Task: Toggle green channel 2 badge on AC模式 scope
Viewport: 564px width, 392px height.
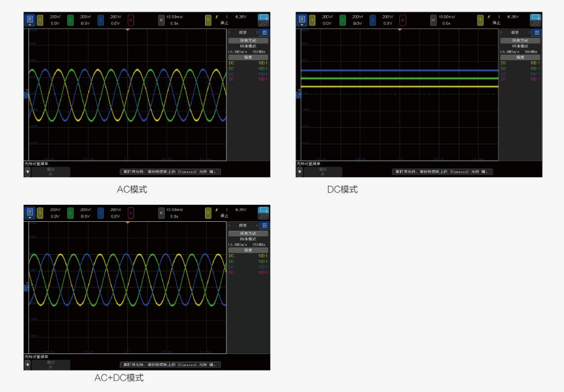Action: [x=70, y=20]
